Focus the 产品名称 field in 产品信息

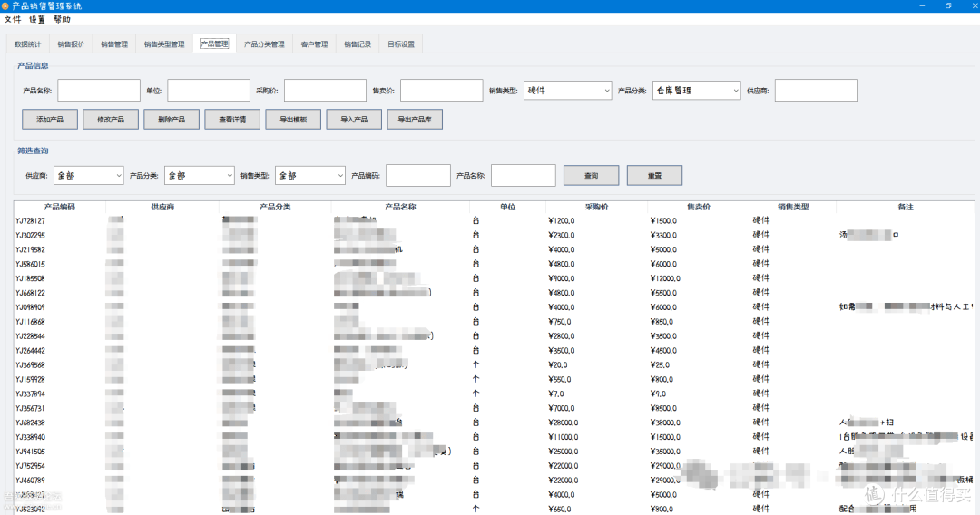[x=99, y=91]
